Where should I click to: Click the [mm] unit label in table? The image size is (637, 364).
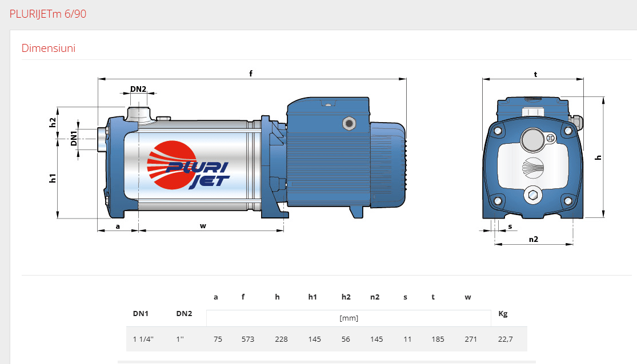348,318
